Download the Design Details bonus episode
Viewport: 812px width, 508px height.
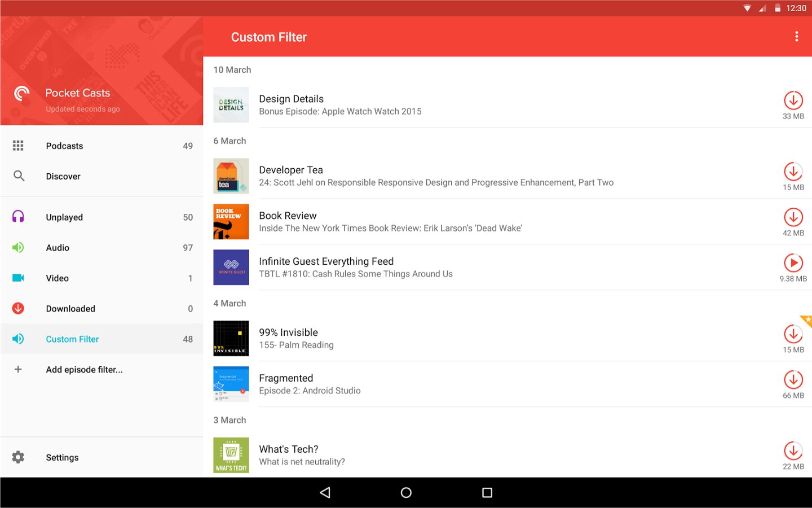[793, 101]
